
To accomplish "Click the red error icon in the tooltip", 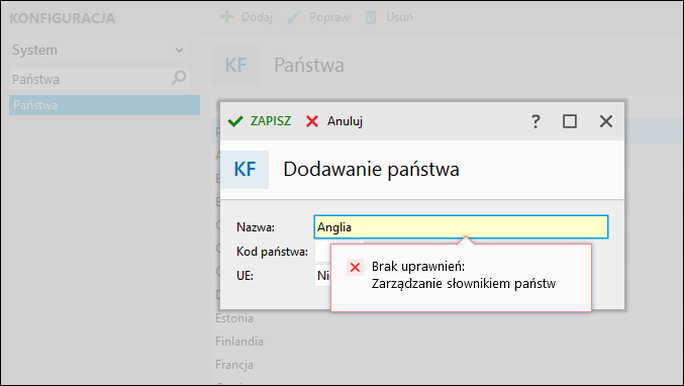I will pos(355,267).
